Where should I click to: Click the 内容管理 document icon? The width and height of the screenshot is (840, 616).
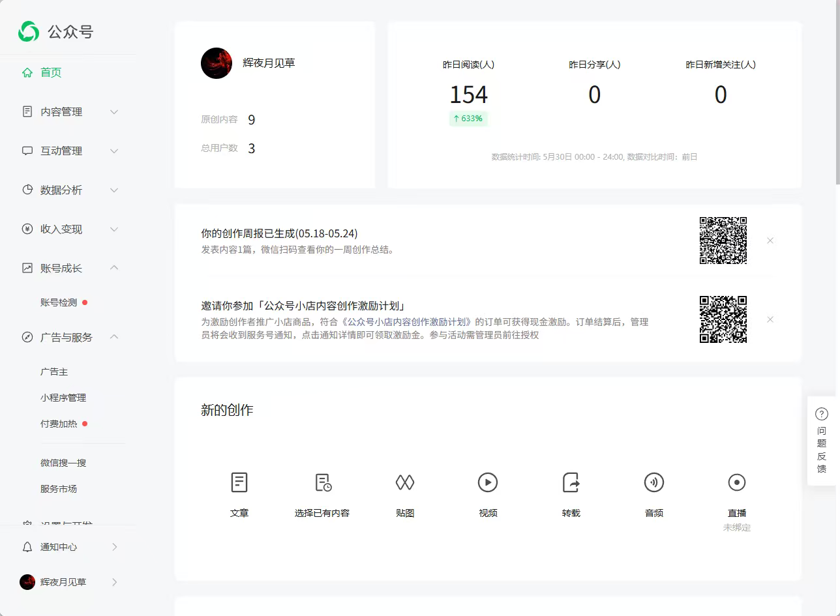pos(27,111)
